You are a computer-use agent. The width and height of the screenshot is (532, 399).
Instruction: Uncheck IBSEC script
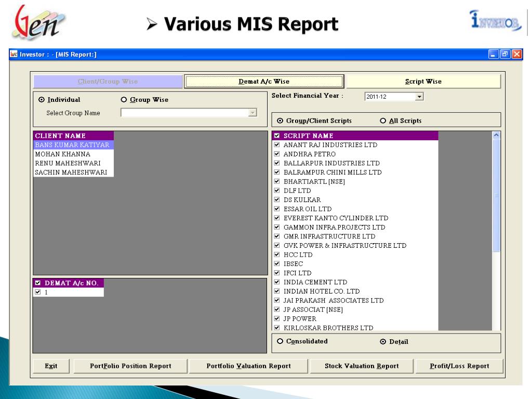[x=277, y=264]
